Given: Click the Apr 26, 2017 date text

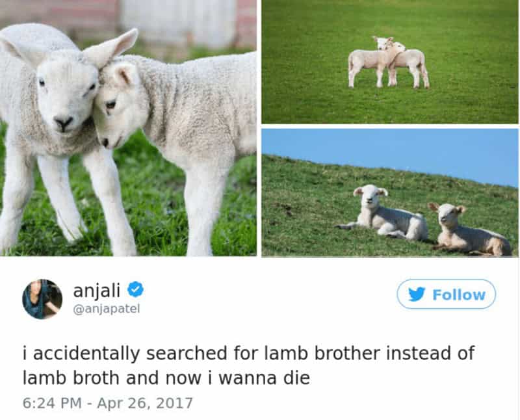Looking at the screenshot, I should click(x=145, y=403).
